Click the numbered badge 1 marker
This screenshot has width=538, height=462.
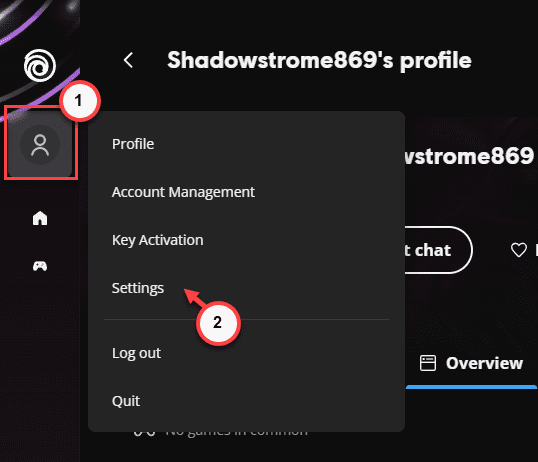(x=80, y=101)
